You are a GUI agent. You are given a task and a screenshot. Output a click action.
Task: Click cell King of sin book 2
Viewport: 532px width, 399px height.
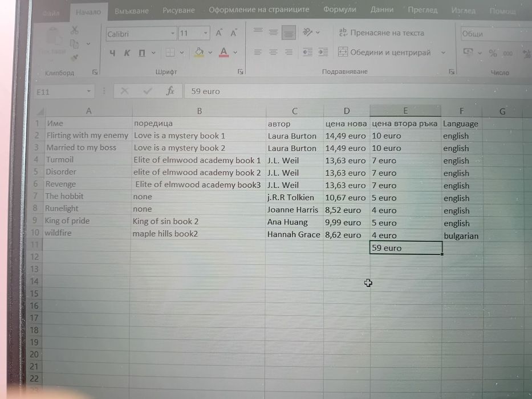[198, 222]
